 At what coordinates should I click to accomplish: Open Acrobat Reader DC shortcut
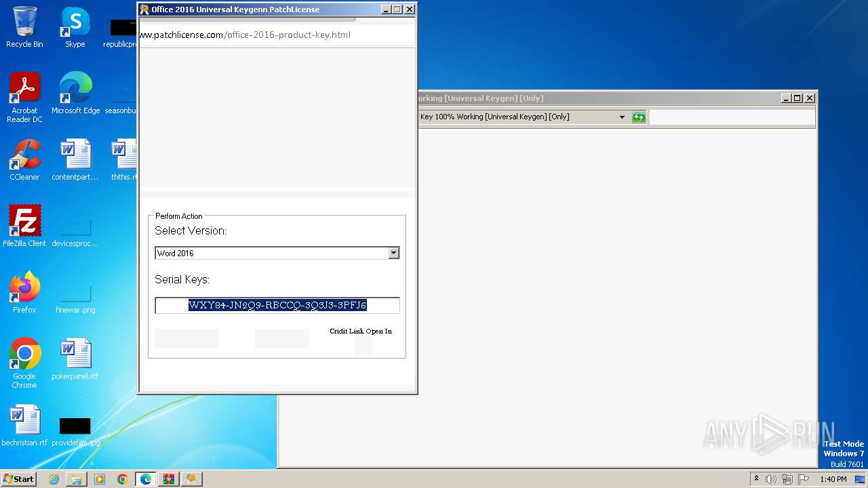[24, 98]
